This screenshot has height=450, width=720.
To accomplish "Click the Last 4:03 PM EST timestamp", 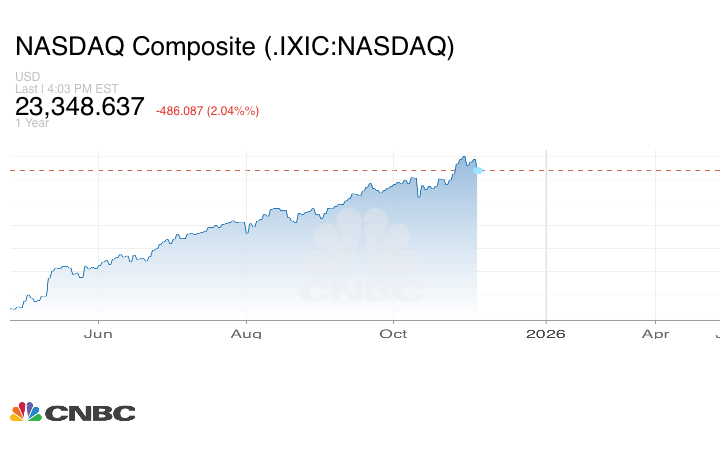I will pyautogui.click(x=67, y=88).
